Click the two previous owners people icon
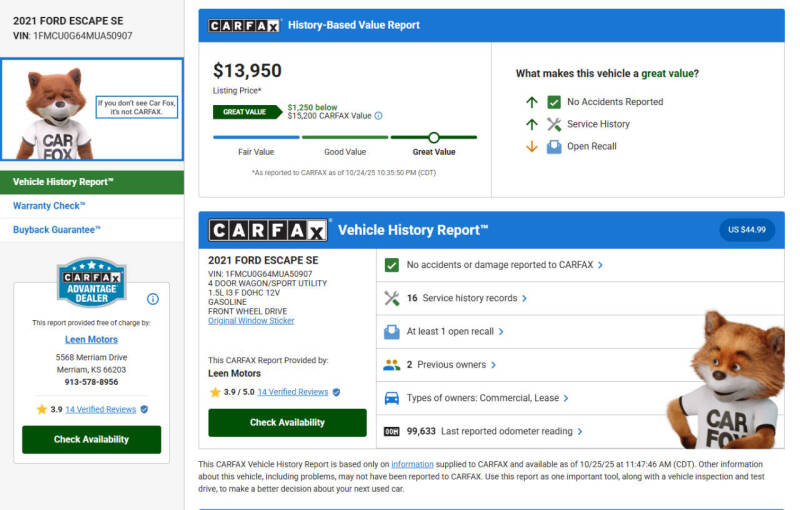 click(392, 365)
